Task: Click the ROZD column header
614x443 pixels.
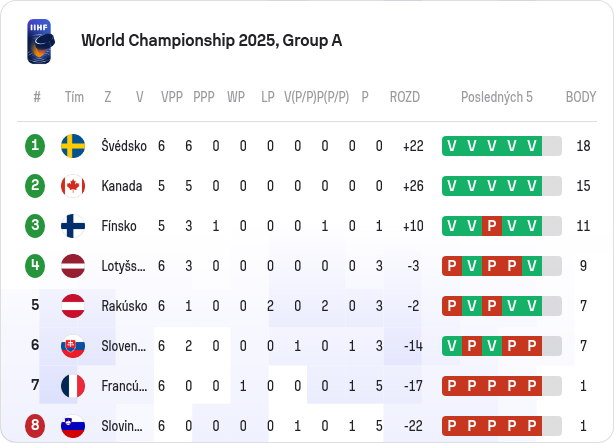Action: [x=405, y=97]
